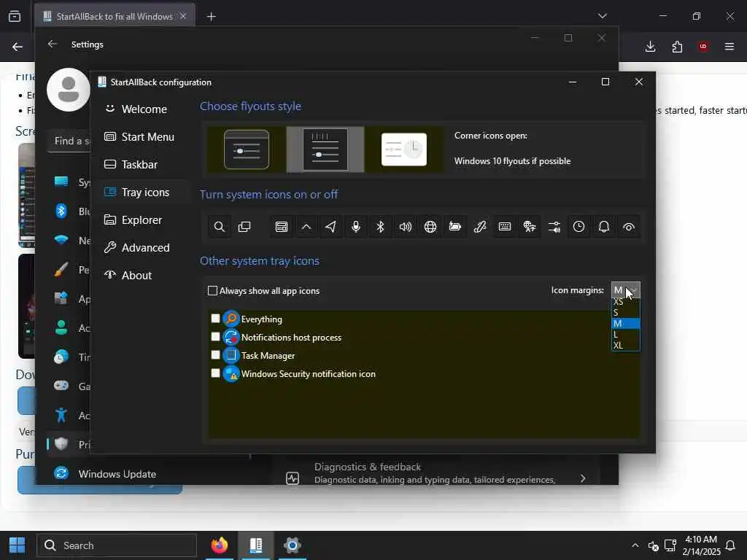Toggle the Touch keyboard system icon

coord(505,227)
